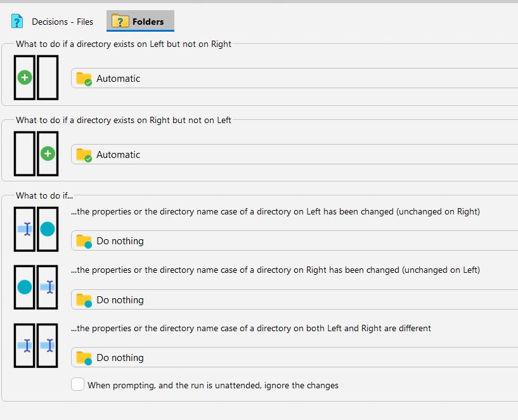
Task: Click the file question-mark icon on Decisions tab
Action: pos(17,22)
